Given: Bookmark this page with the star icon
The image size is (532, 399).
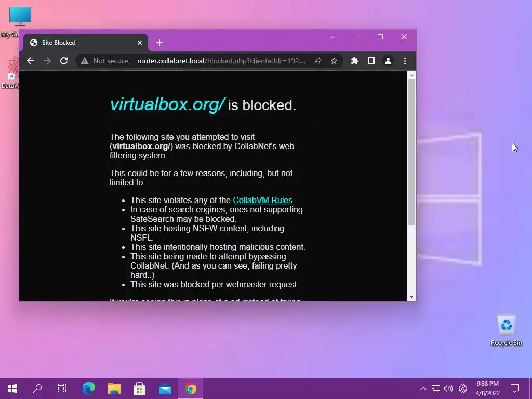Looking at the screenshot, I should point(334,61).
